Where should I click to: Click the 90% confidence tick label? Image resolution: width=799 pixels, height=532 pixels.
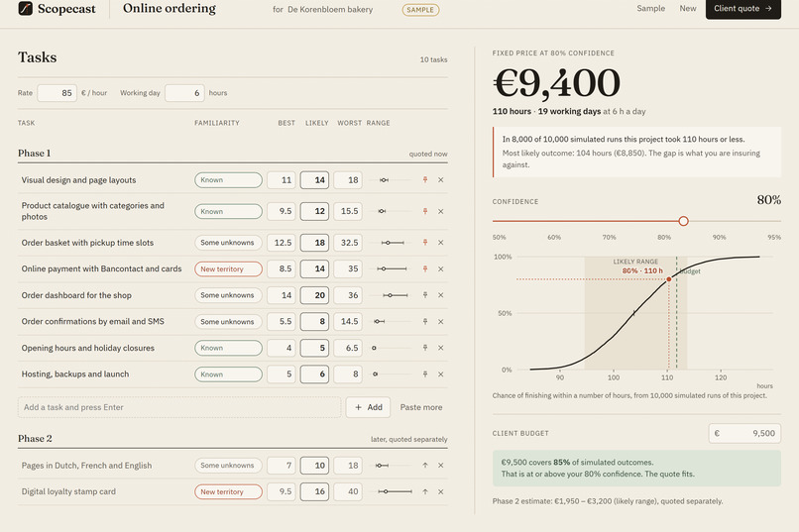[719, 237]
